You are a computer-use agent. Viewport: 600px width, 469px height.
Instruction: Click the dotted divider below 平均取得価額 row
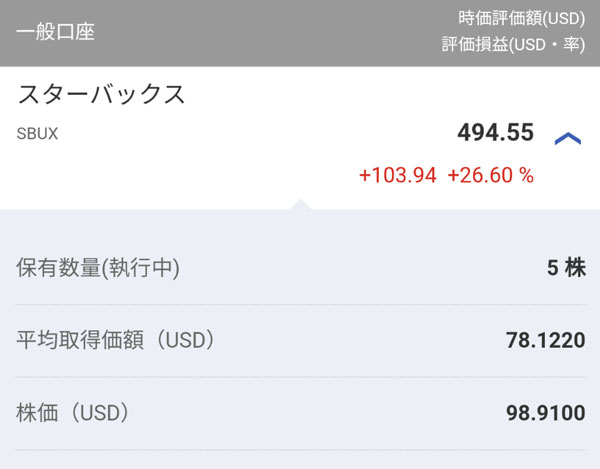tap(300, 376)
